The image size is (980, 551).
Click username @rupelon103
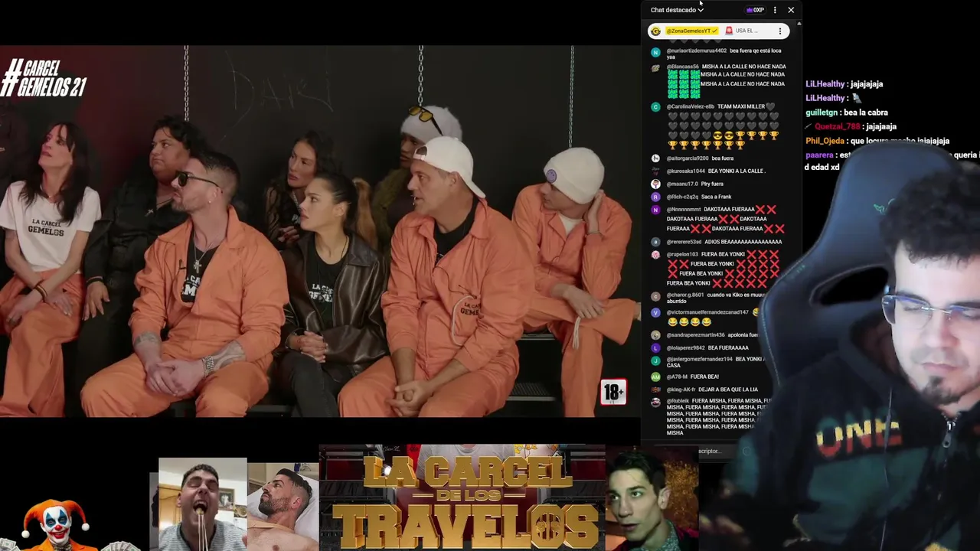pos(682,255)
